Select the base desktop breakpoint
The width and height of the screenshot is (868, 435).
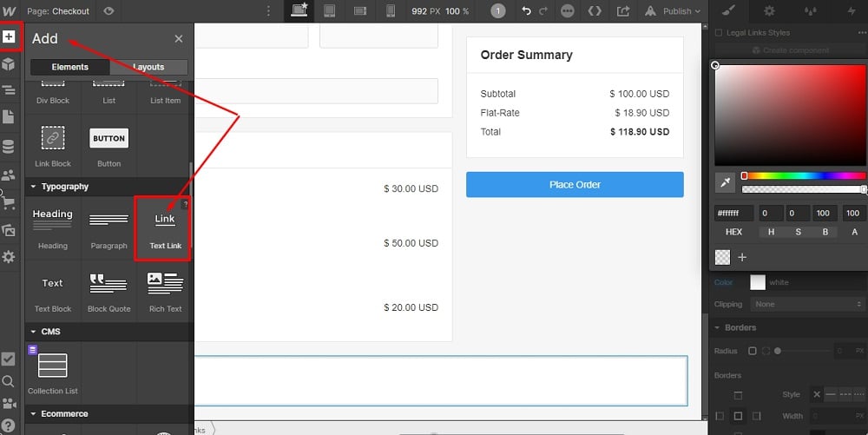[x=299, y=11]
